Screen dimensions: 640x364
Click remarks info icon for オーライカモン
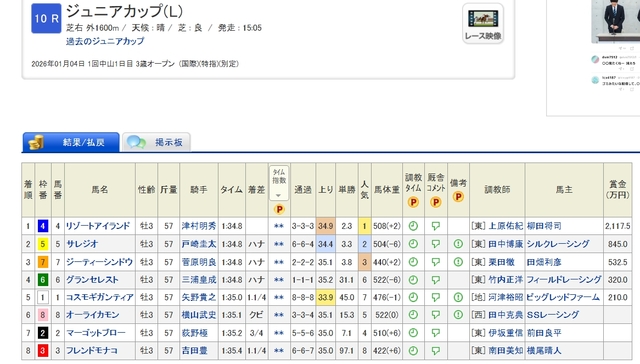[458, 315]
